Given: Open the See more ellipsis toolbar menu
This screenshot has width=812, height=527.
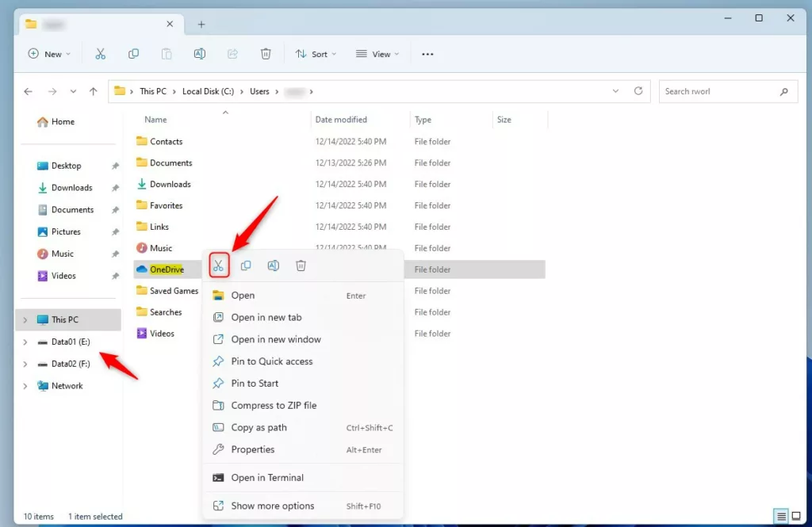Looking at the screenshot, I should [x=427, y=54].
